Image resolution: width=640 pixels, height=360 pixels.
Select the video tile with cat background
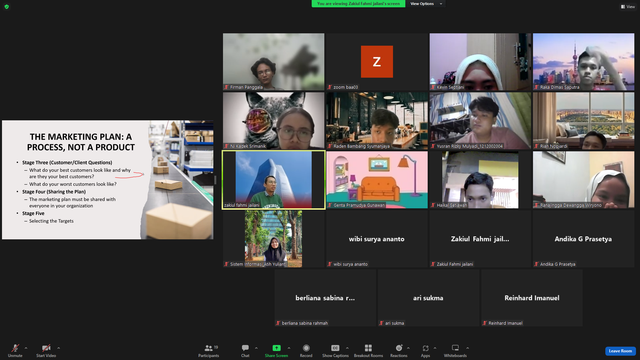pyautogui.click(x=273, y=120)
